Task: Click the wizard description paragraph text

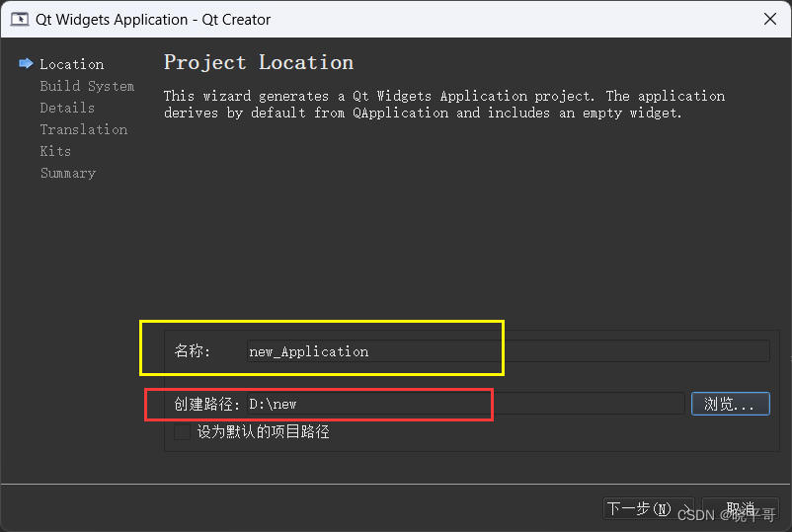Action: [x=444, y=104]
